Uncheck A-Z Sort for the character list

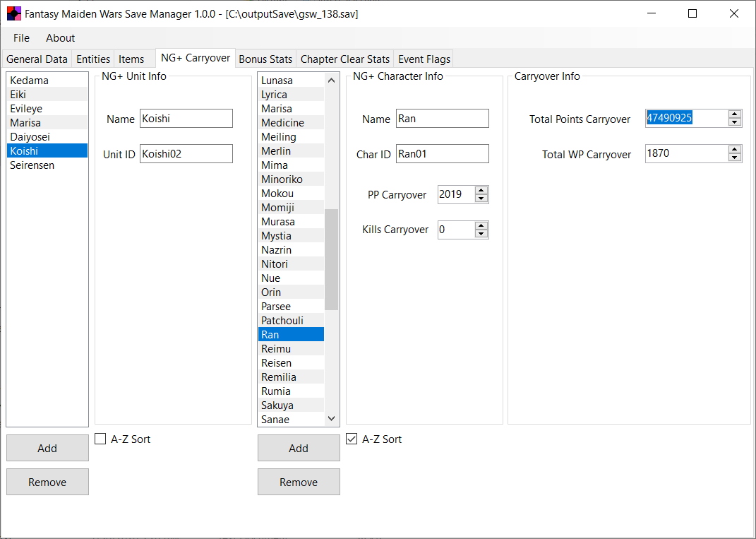(352, 439)
